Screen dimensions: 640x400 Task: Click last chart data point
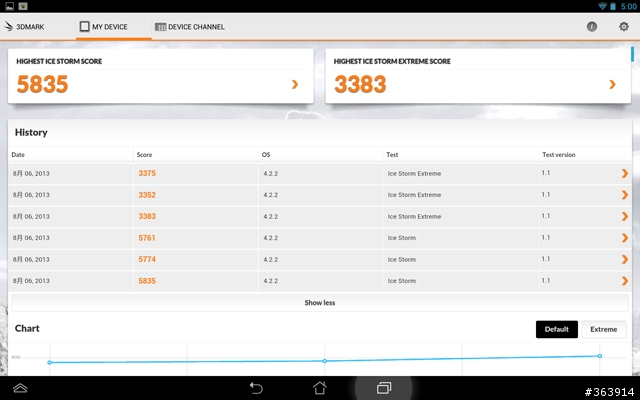(x=600, y=356)
